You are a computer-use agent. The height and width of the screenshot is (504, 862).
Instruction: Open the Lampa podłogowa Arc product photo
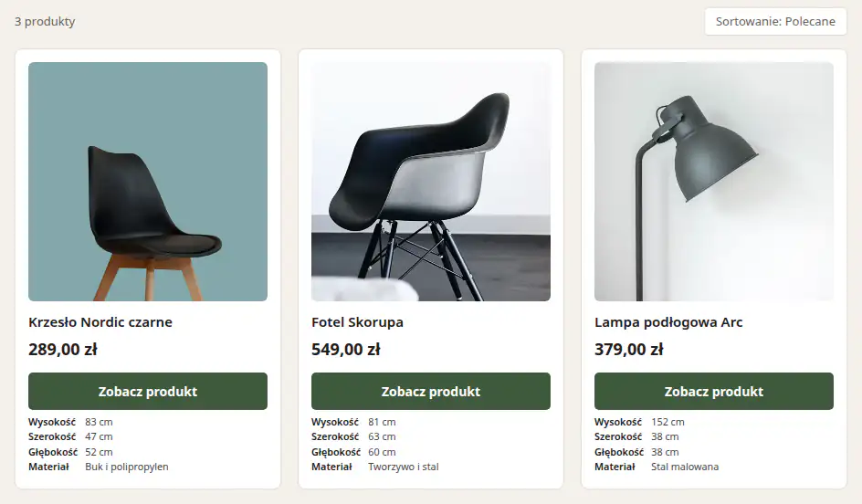(x=713, y=182)
